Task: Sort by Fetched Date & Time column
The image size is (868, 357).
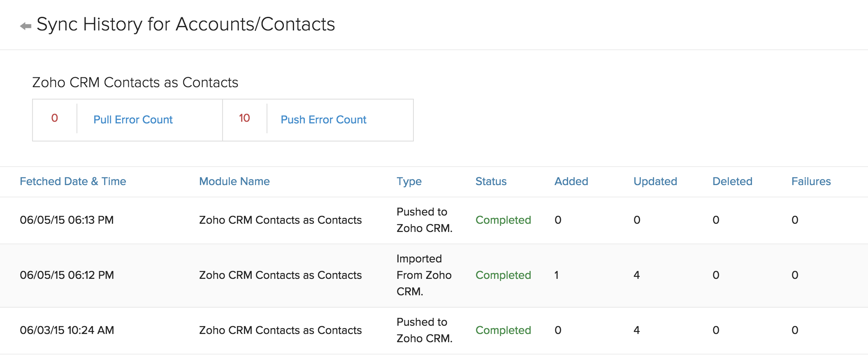Action: point(73,181)
